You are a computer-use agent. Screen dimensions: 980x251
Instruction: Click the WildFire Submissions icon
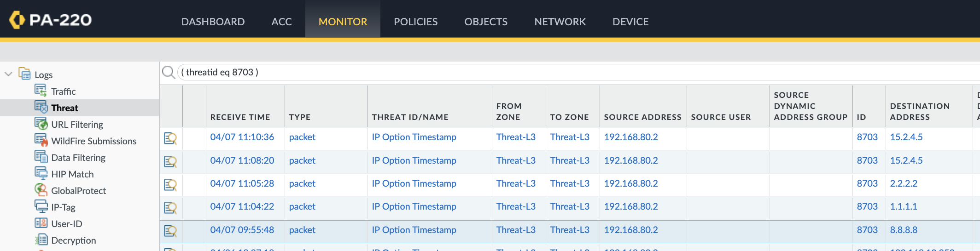(41, 140)
